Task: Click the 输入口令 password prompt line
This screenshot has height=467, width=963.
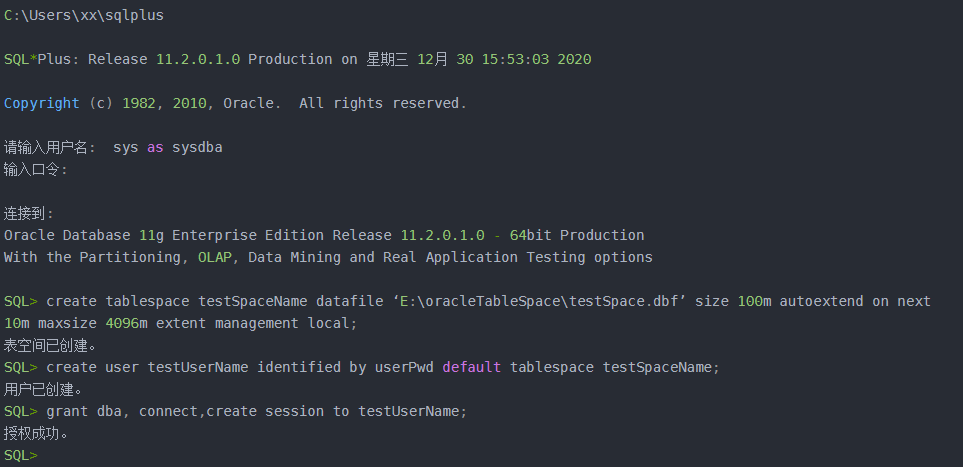Action: click(x=36, y=170)
